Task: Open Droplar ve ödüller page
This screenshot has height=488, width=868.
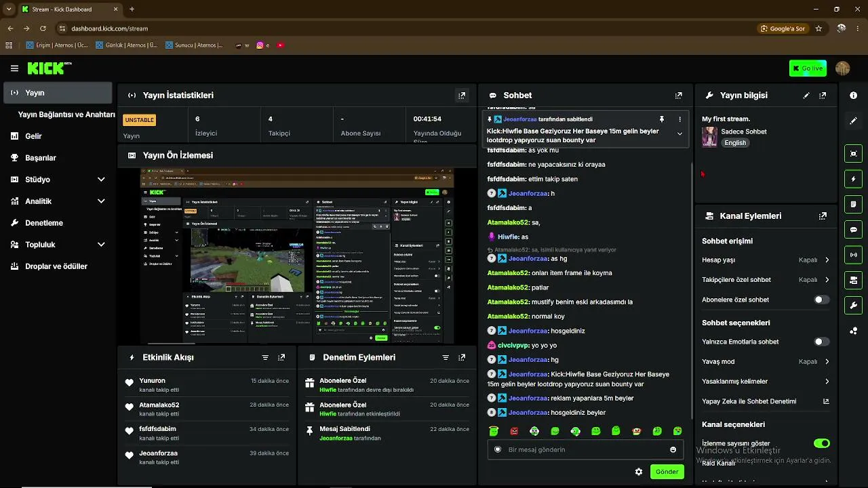Action: coord(58,266)
